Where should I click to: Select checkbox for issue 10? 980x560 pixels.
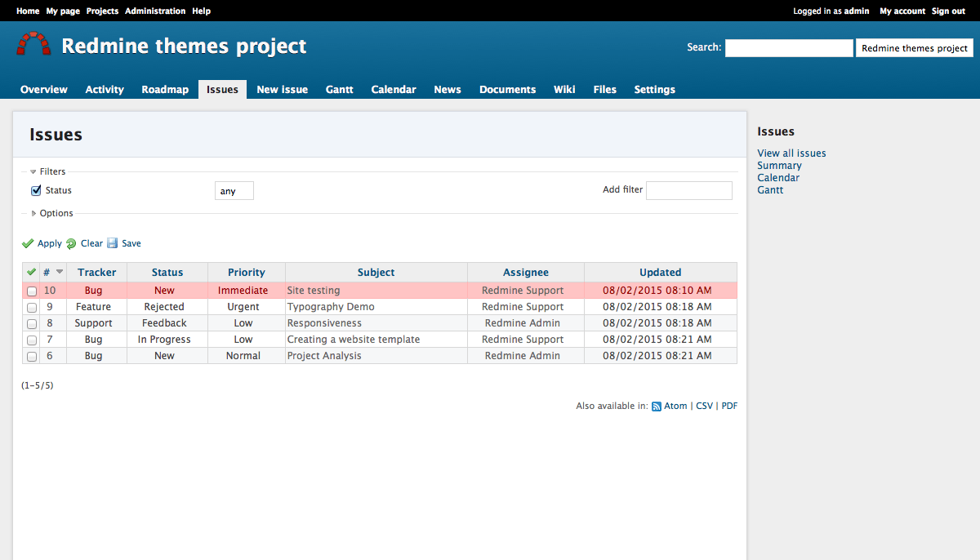coord(32,291)
